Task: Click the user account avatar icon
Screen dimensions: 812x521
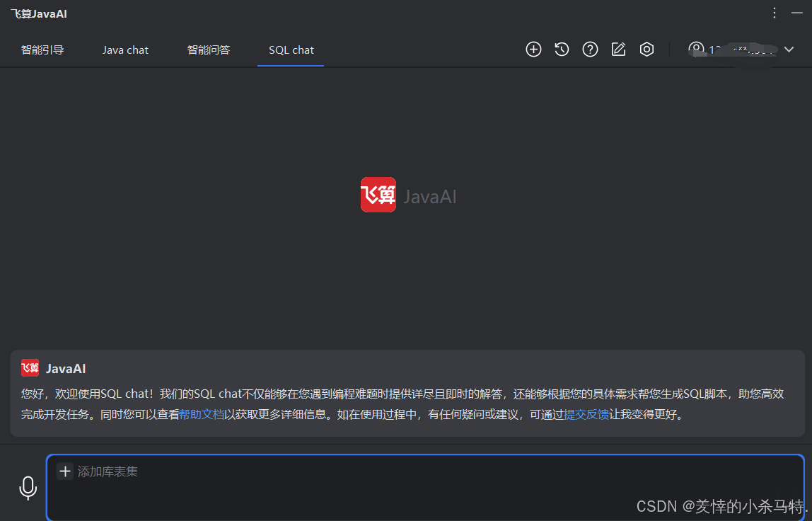Action: [696, 50]
